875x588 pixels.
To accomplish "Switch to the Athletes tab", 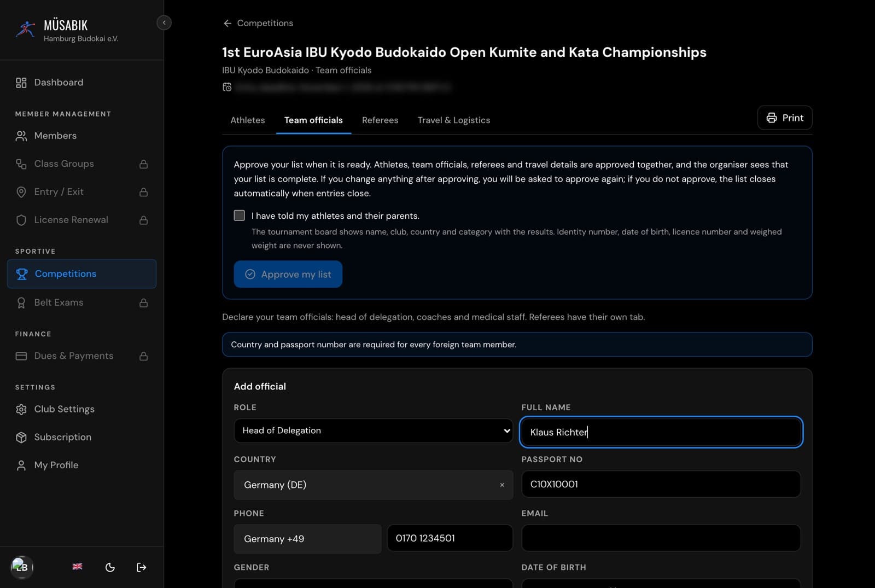I will 248,120.
